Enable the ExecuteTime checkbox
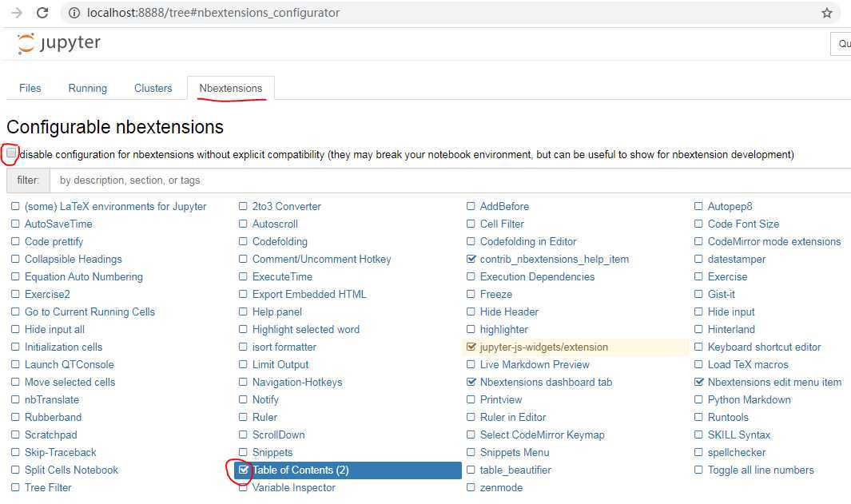The height and width of the screenshot is (504, 851). point(243,276)
